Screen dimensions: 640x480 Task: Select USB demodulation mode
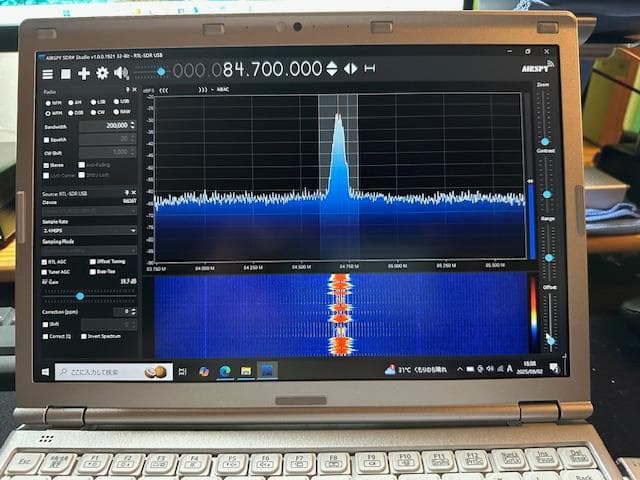(x=121, y=101)
